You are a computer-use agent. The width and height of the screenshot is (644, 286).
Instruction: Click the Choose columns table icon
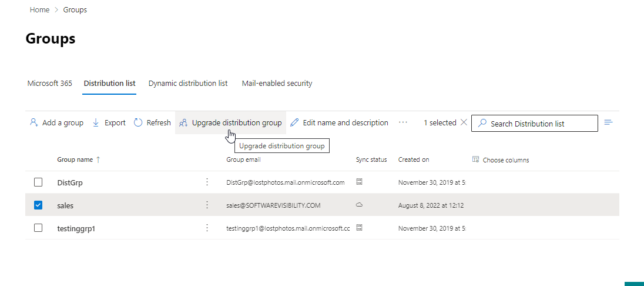coord(475,159)
